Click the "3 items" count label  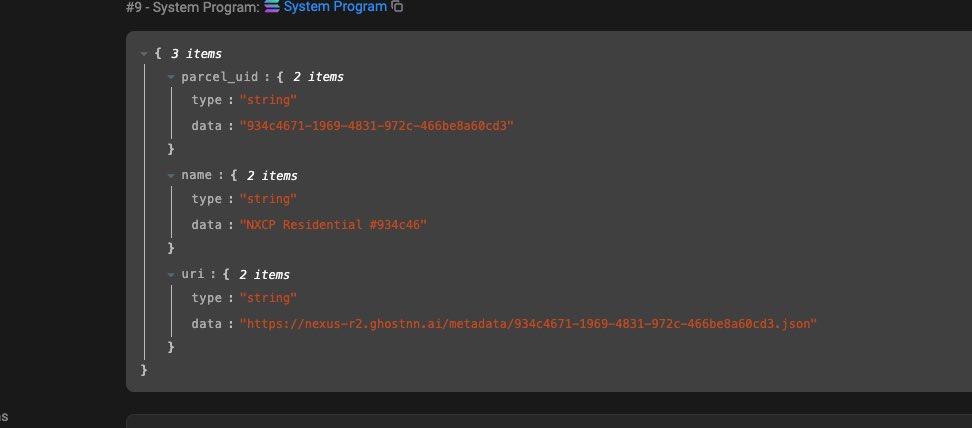(196, 54)
